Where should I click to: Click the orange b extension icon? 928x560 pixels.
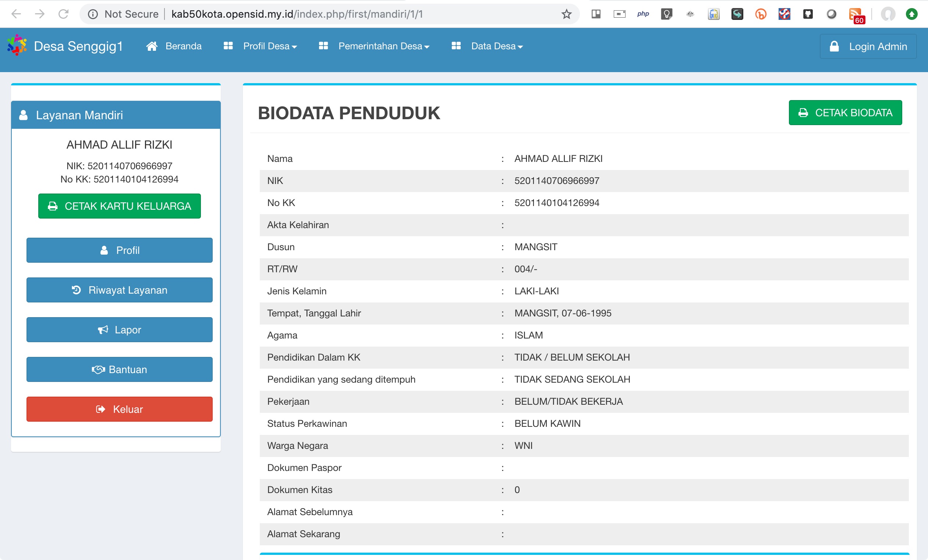point(761,14)
